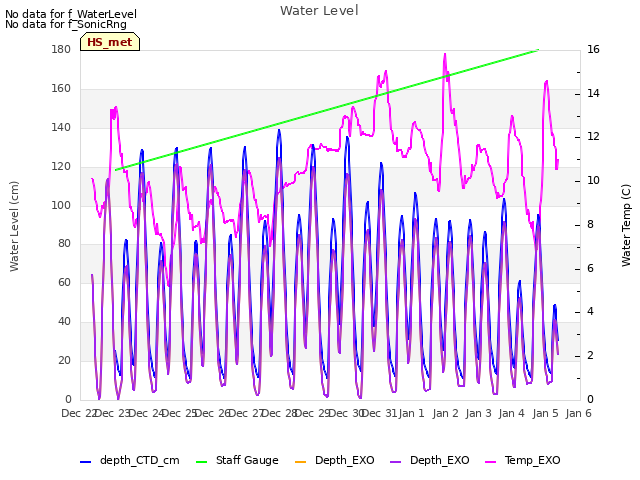The height and width of the screenshot is (480, 640).
Task: Toggle orange Depth_EXO legend entry
Action: click(334, 460)
